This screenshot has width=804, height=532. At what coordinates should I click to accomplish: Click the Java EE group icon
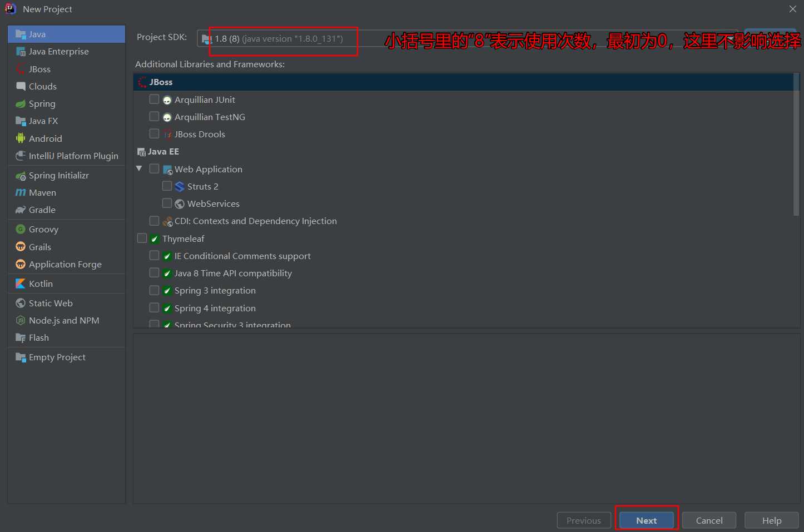141,152
